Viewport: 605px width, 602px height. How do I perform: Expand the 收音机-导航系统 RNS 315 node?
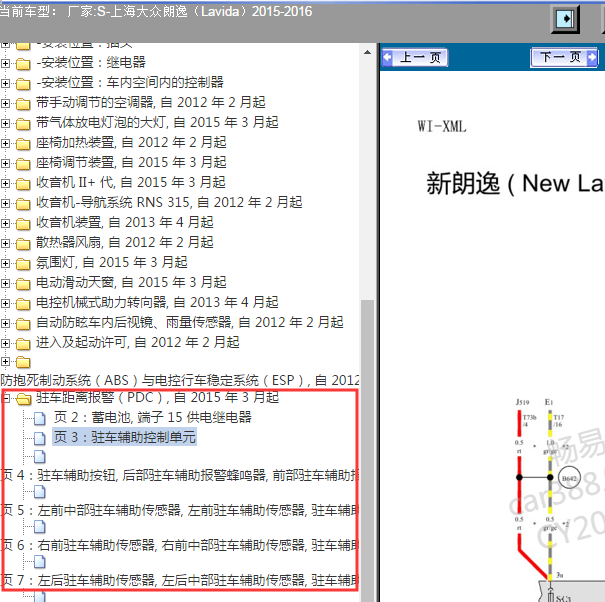pos(5,203)
